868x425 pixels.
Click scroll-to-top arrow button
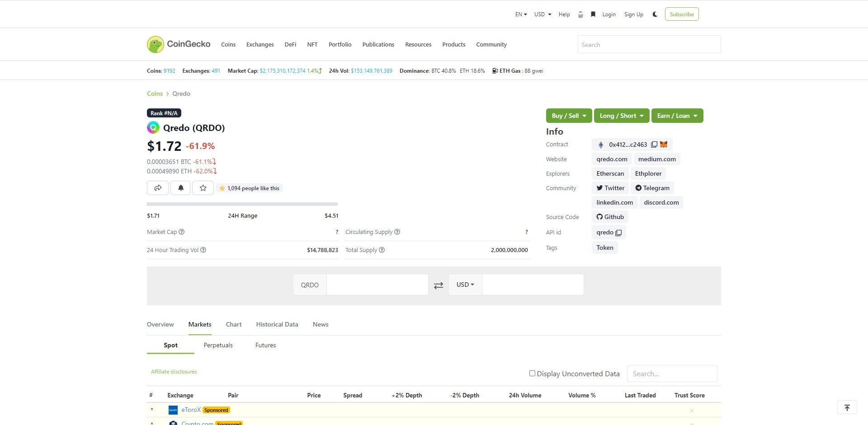click(847, 407)
